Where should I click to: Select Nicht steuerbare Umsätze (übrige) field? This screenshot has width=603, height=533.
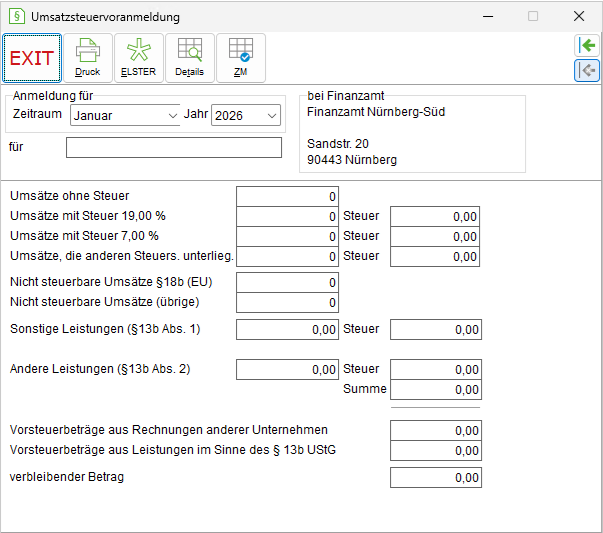(287, 303)
